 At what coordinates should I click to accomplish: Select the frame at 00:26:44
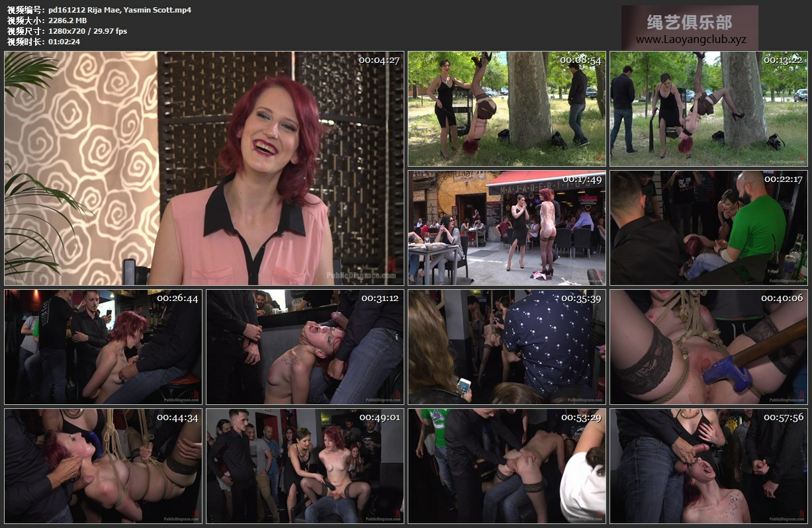pyautogui.click(x=103, y=347)
